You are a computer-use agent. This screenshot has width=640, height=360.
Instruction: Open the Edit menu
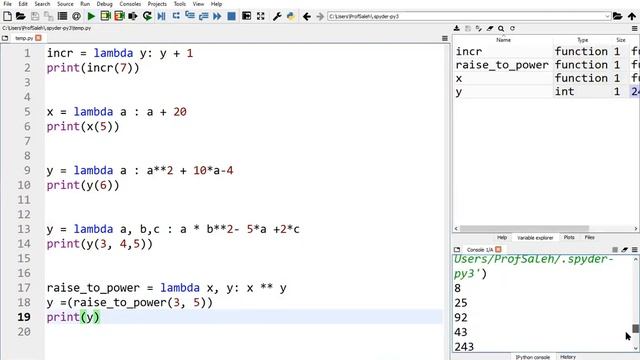(x=23, y=4)
